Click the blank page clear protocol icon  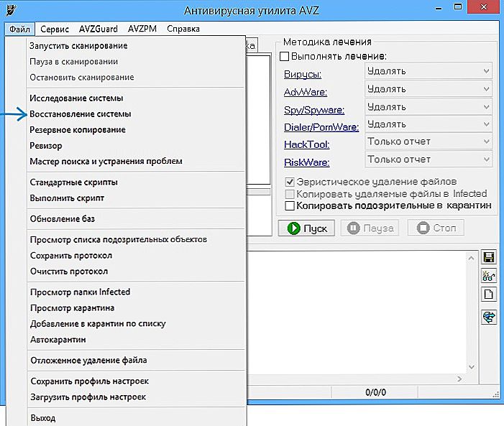(489, 295)
